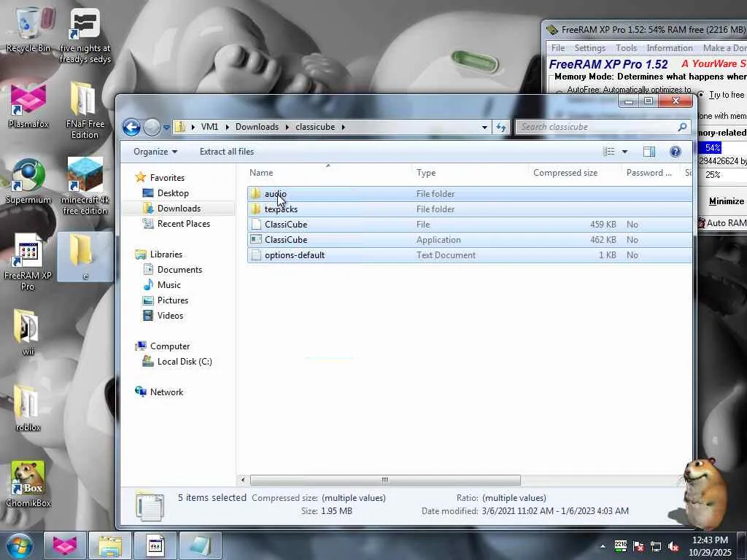Viewport: 747px width, 560px height.
Task: Click the FreeRAM 2216 tray icon
Action: point(620,545)
